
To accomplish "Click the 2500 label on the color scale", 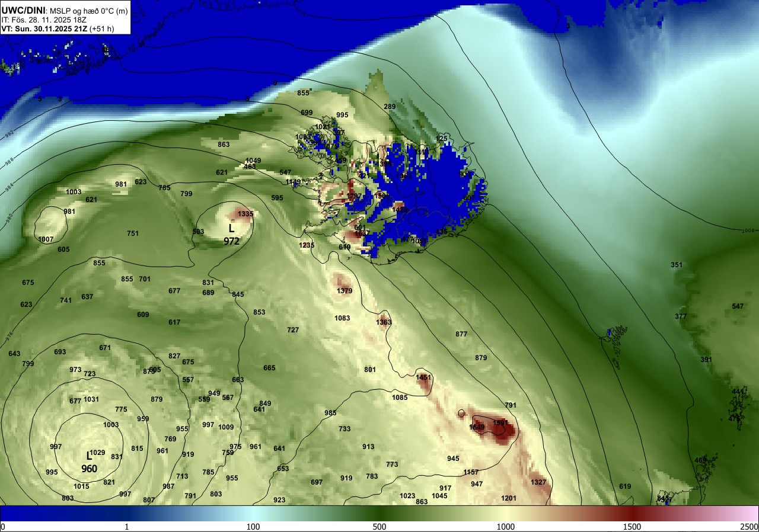I will click(750, 527).
